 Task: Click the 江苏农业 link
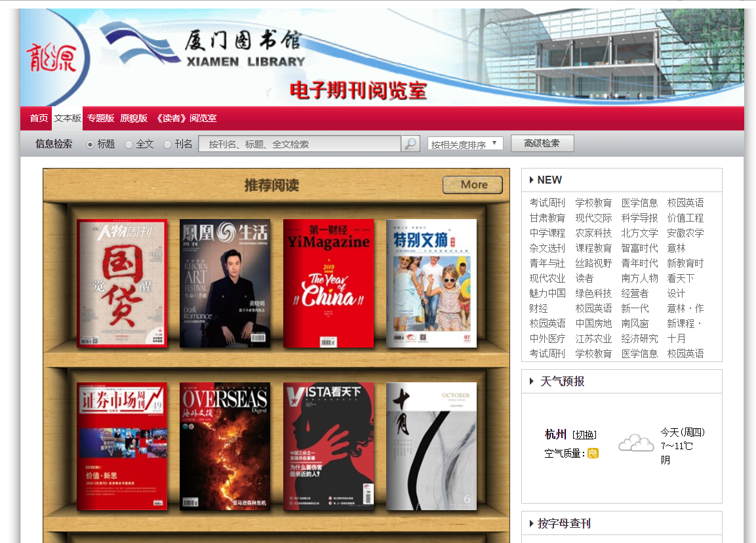click(593, 338)
